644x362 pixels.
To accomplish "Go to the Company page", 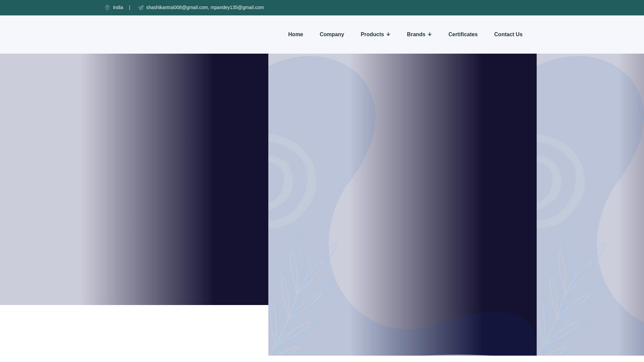I will click(332, 35).
